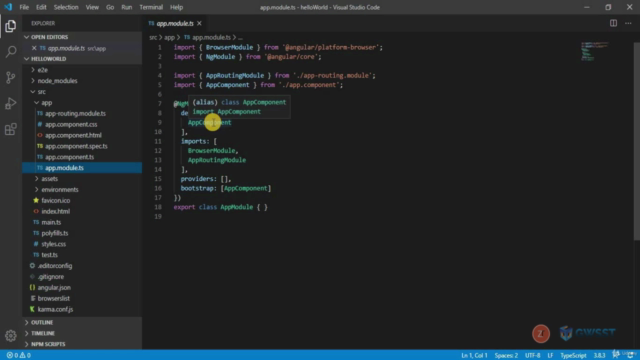Open the File menu
Image resolution: width=640 pixels, height=360 pixels.
[x=24, y=7]
